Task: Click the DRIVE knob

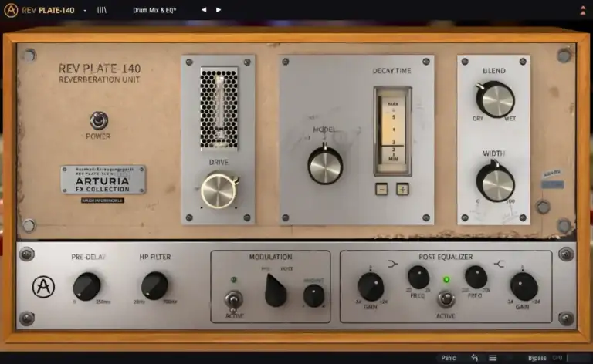Action: tap(219, 190)
